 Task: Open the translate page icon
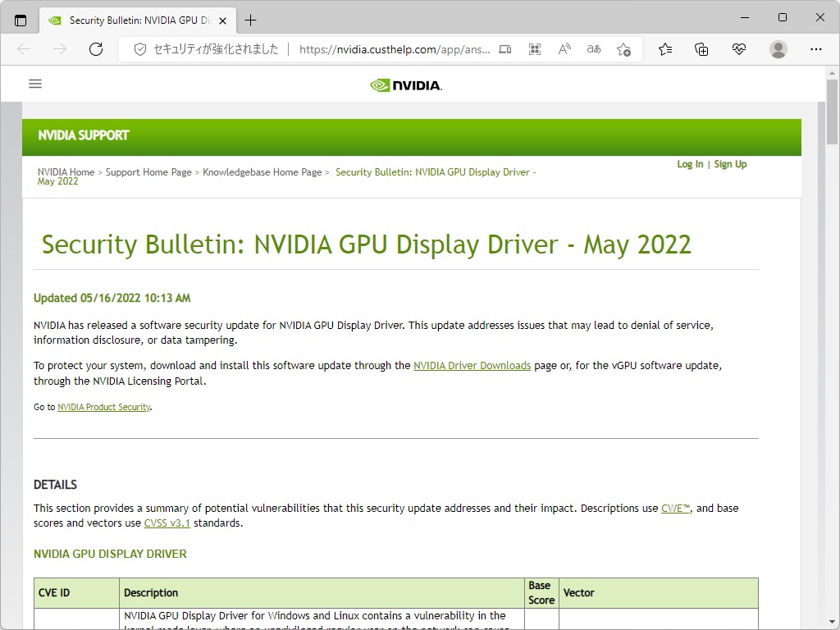(x=594, y=49)
